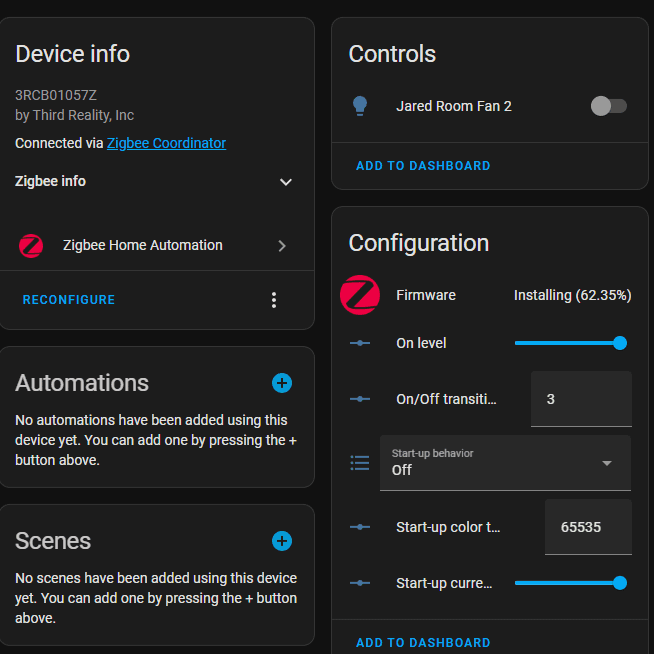The image size is (654, 654).
Task: Toggle the Jared Room Fan 2 switch
Action: point(608,106)
